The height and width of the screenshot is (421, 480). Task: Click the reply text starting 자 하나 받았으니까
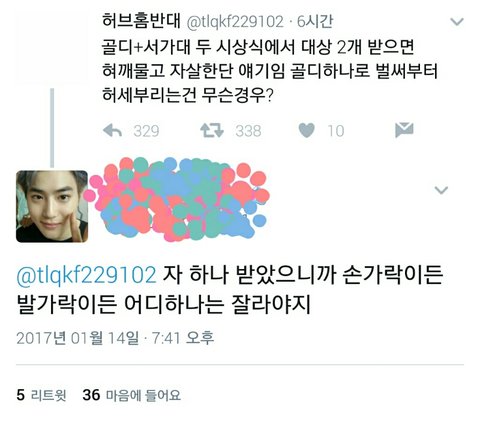pyautogui.click(x=230, y=290)
